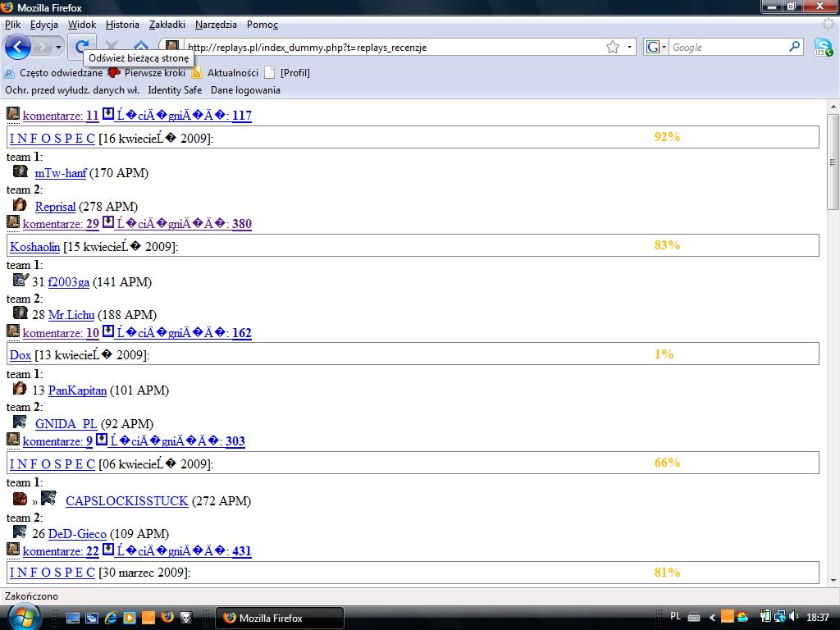Bookmark this page with the star icon
Image resolution: width=840 pixels, height=630 pixels.
click(x=613, y=48)
